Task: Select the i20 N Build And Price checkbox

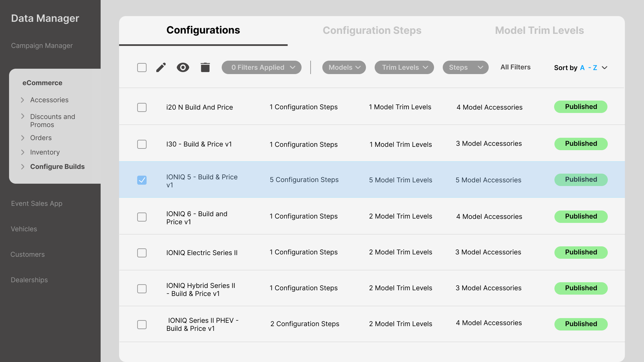Action: [142, 107]
